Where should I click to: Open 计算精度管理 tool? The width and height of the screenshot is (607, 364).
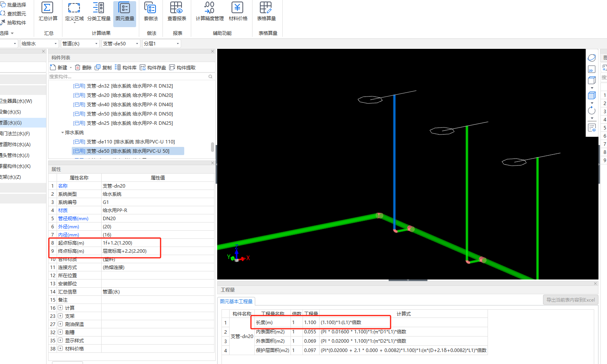click(x=209, y=12)
